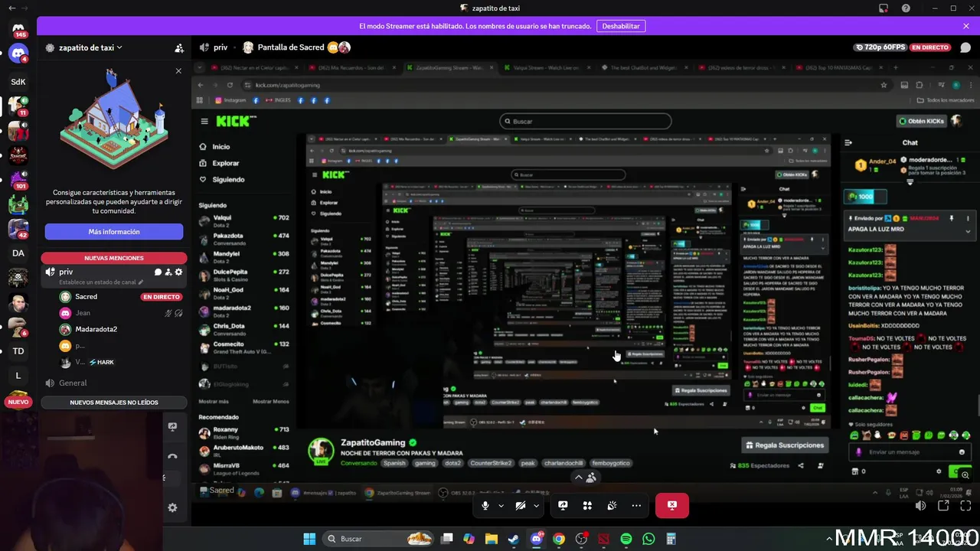Open chat for priv voice channel

158,272
